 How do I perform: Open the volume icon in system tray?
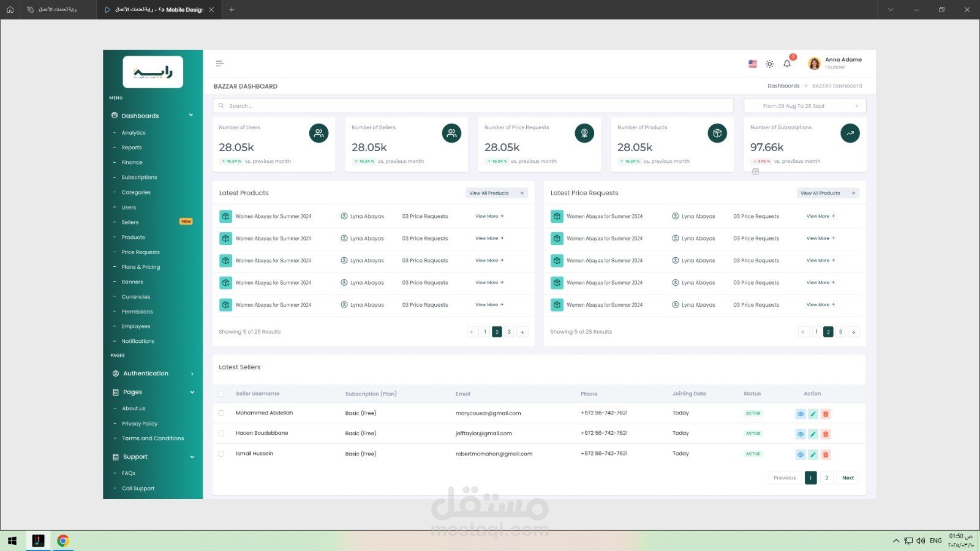(921, 541)
